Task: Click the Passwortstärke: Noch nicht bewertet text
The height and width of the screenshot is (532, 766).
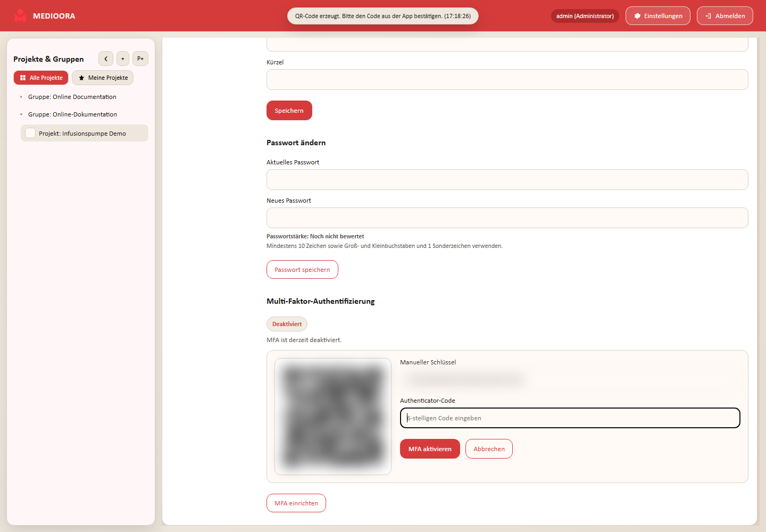Action: [x=315, y=236]
